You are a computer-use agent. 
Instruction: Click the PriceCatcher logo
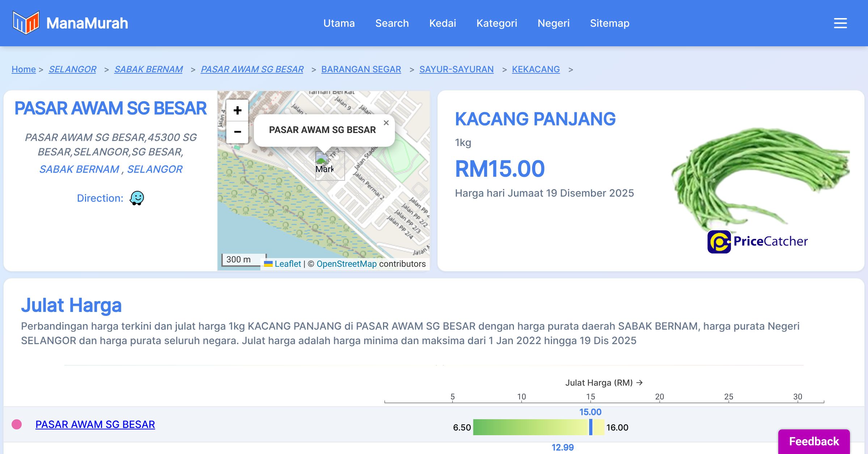[757, 241]
